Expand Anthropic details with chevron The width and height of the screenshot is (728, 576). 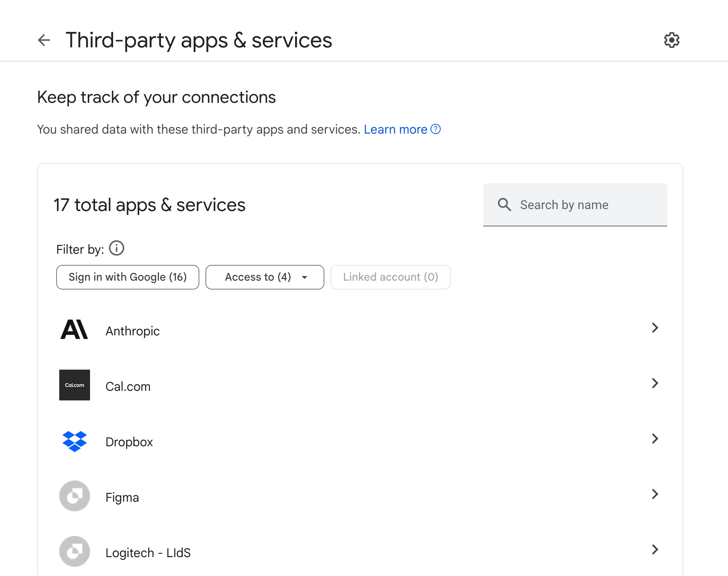pyautogui.click(x=655, y=328)
